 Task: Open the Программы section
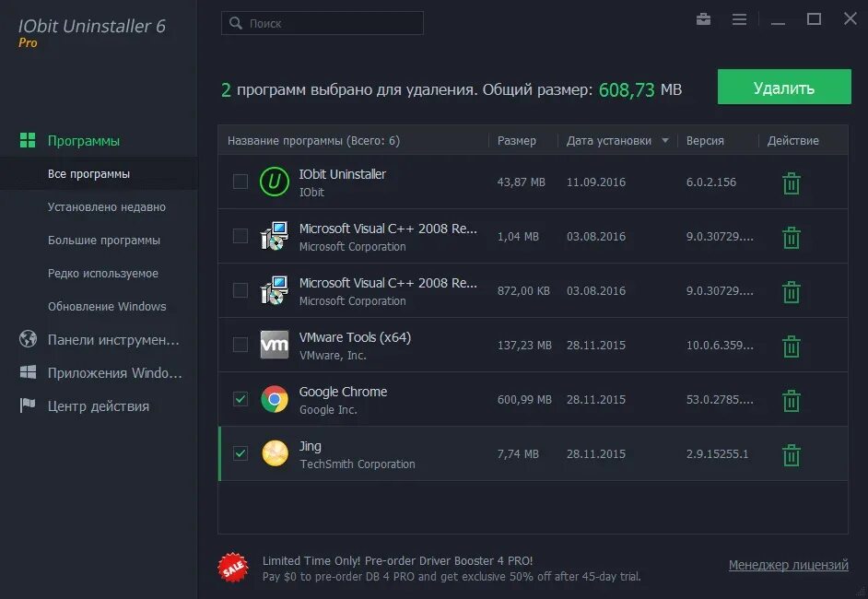(x=84, y=141)
